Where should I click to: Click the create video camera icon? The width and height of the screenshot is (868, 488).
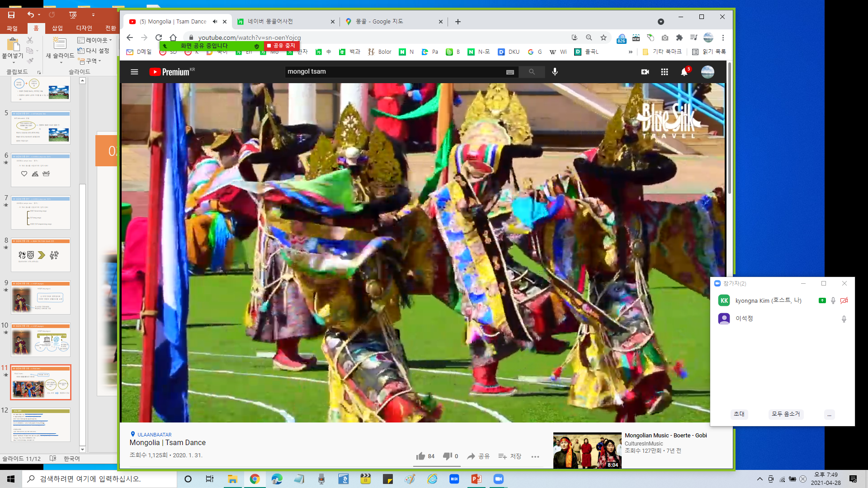(645, 72)
